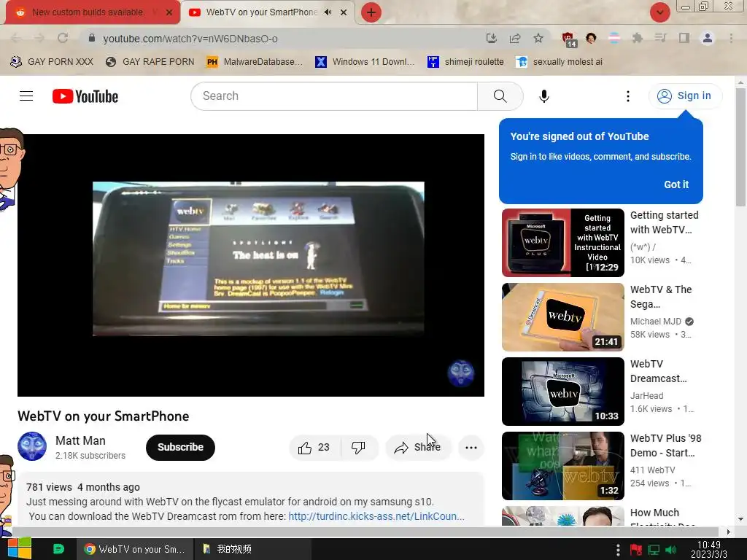Click the horizontal scrollbar at the page bottom

coord(365,532)
